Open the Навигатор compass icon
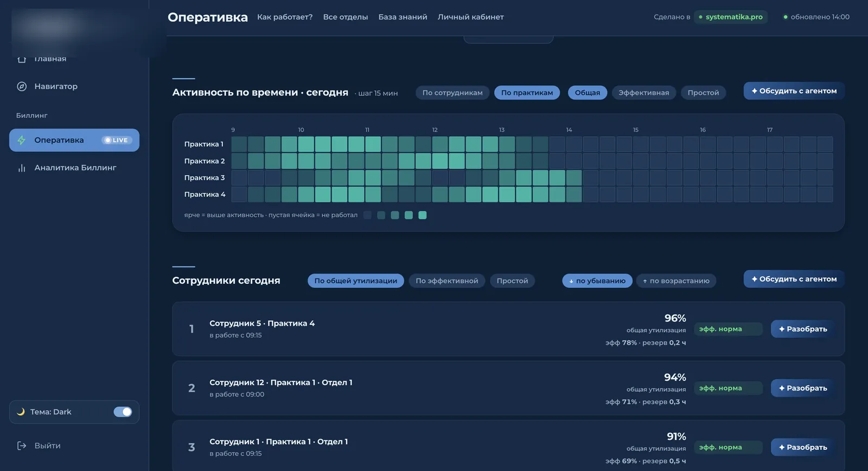 pos(22,86)
